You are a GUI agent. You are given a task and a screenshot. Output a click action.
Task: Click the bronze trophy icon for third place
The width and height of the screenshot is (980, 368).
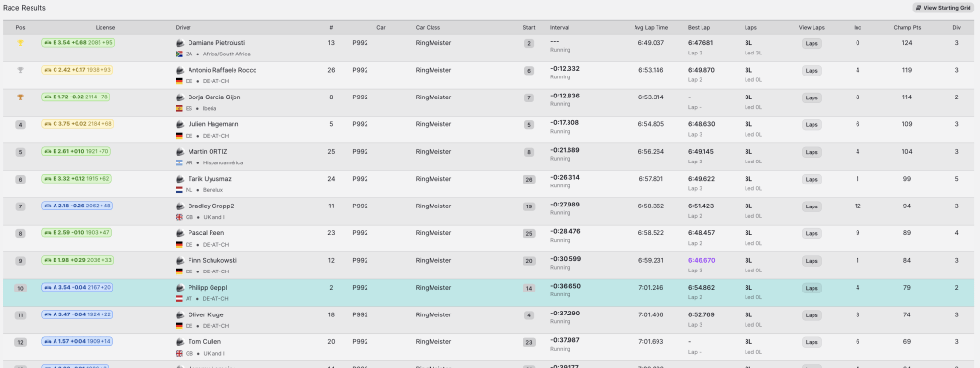pos(21,97)
